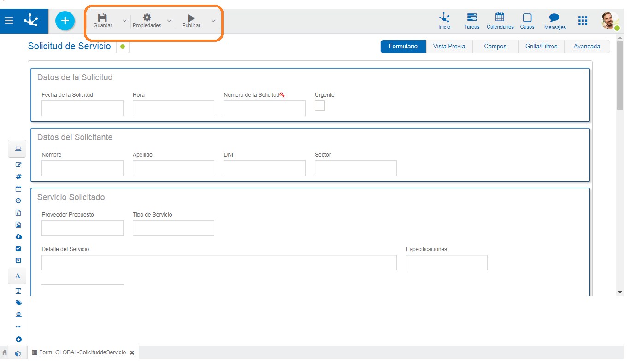Select the file document field icon
Screen dimensions: 630x364
(18, 212)
